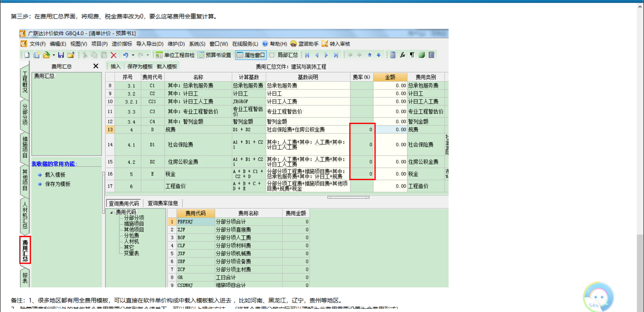644x312 pixels.
Task: Click the red X Delete icon
Action: 113,55
